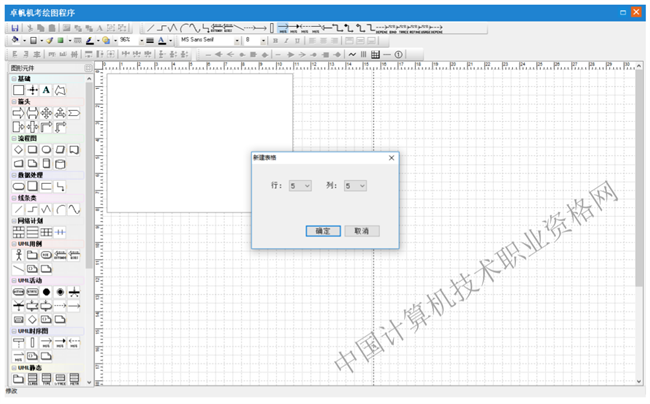This screenshot has height=404, width=650.
Task: Open the 列 (columns) dropdown
Action: point(355,186)
